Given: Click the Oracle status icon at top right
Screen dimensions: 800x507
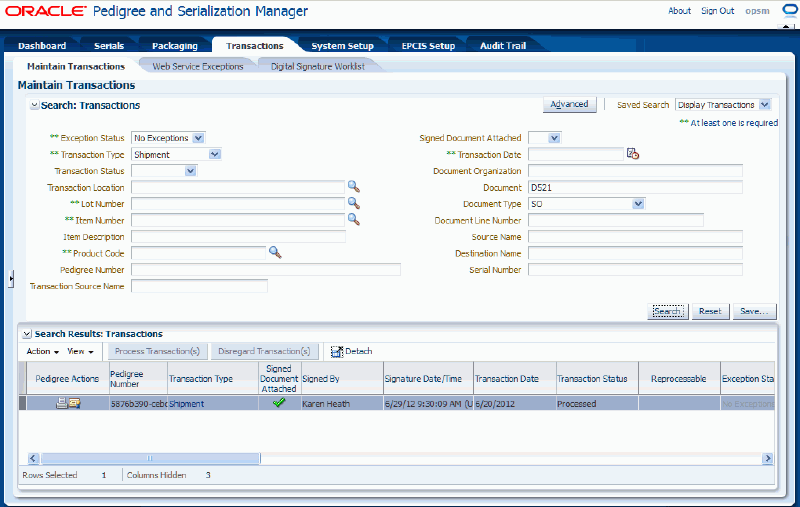Looking at the screenshot, I should 790,10.
